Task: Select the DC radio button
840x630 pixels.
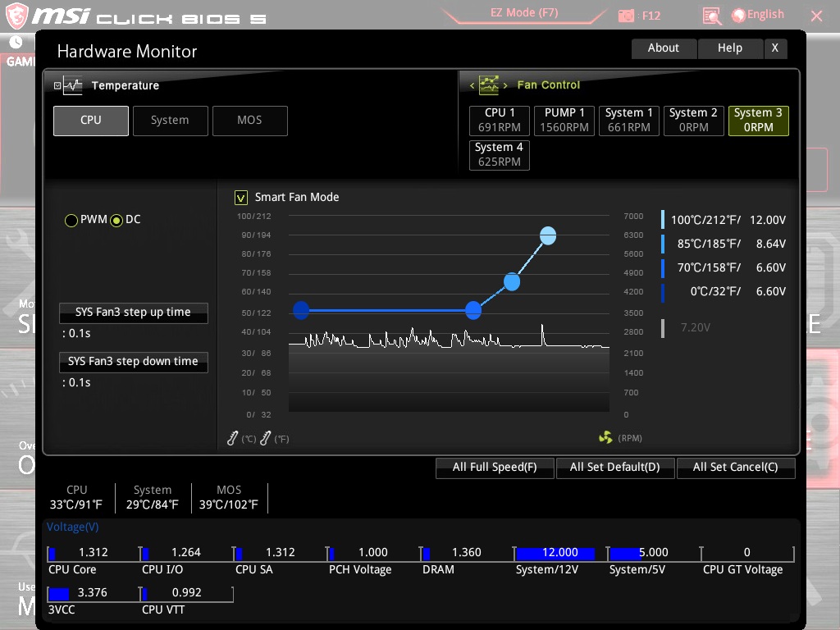Action: pyautogui.click(x=116, y=220)
